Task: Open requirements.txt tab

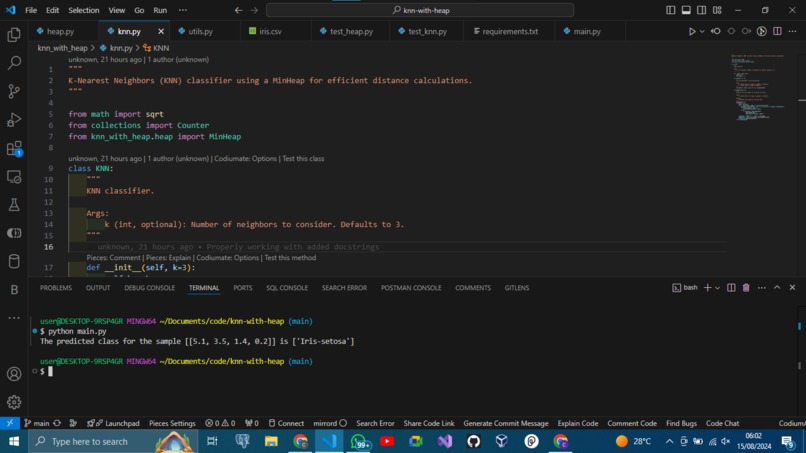Action: pyautogui.click(x=510, y=31)
